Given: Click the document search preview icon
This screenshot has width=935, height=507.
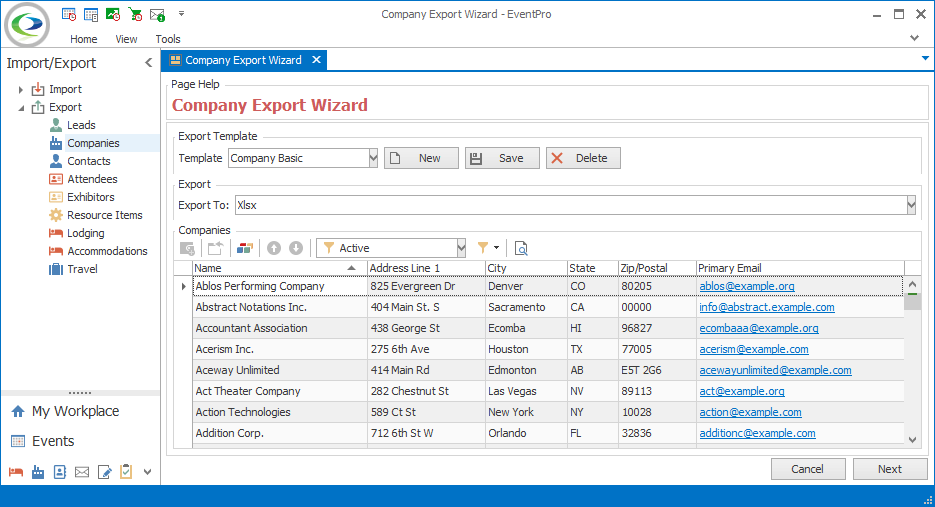Looking at the screenshot, I should click(x=521, y=248).
